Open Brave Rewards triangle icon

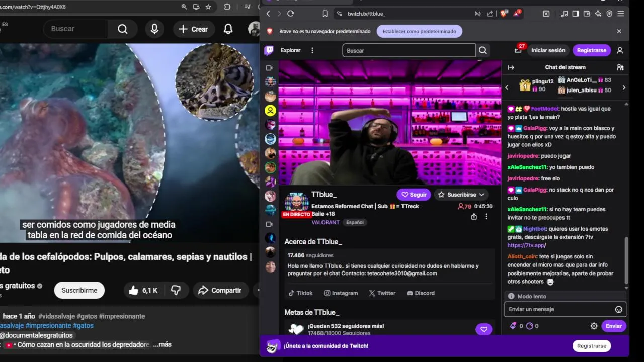point(517,13)
